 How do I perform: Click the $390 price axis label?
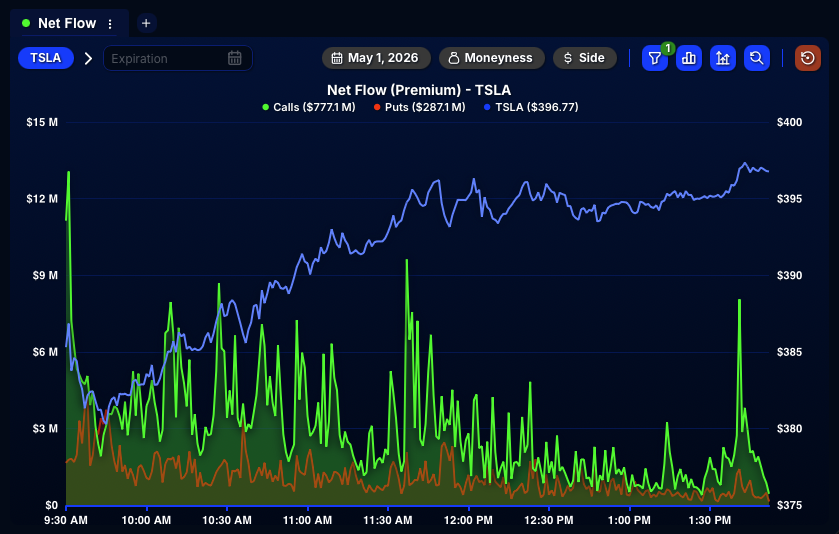click(x=790, y=275)
